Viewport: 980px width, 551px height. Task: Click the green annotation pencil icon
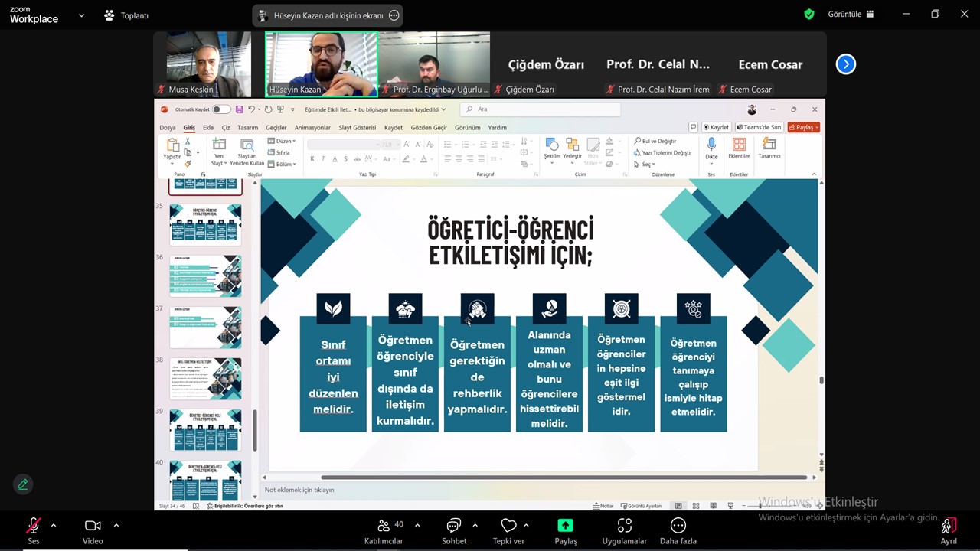pos(23,484)
